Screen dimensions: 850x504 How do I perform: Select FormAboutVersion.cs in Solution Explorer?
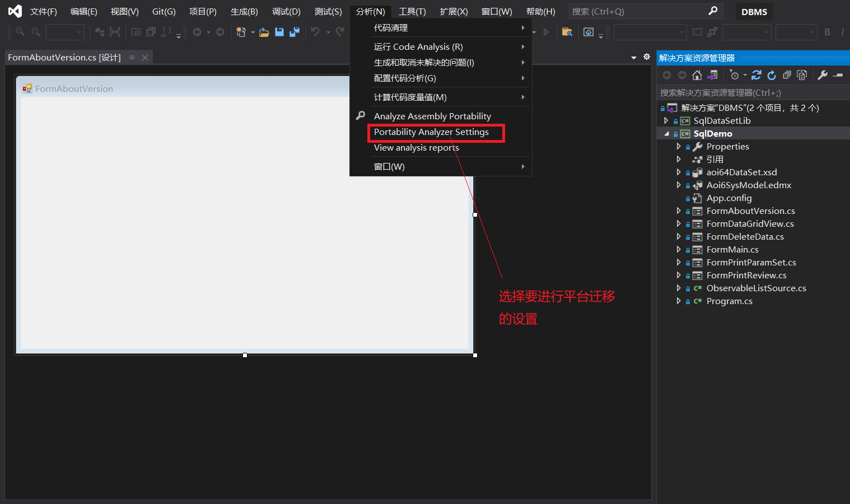tap(750, 211)
